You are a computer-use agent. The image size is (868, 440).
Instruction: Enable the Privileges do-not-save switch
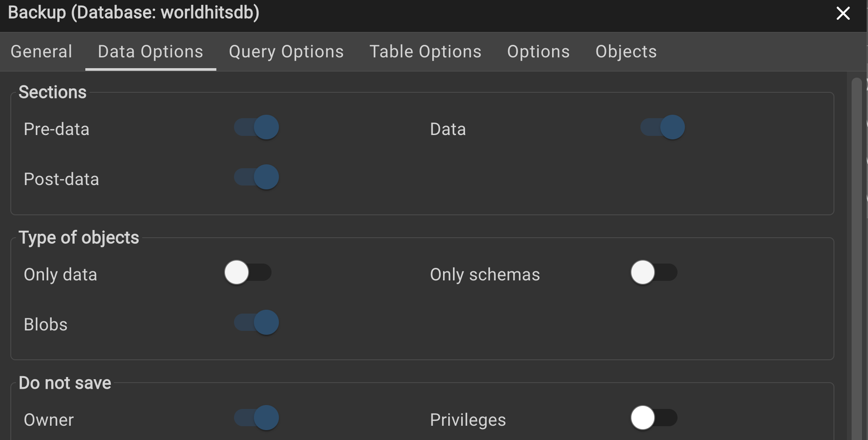click(654, 418)
